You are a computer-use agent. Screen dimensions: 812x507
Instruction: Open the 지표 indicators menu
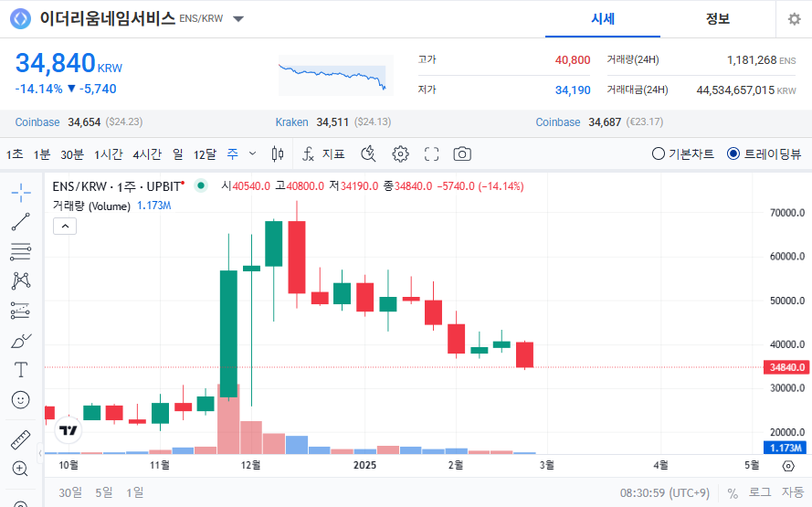(x=323, y=153)
